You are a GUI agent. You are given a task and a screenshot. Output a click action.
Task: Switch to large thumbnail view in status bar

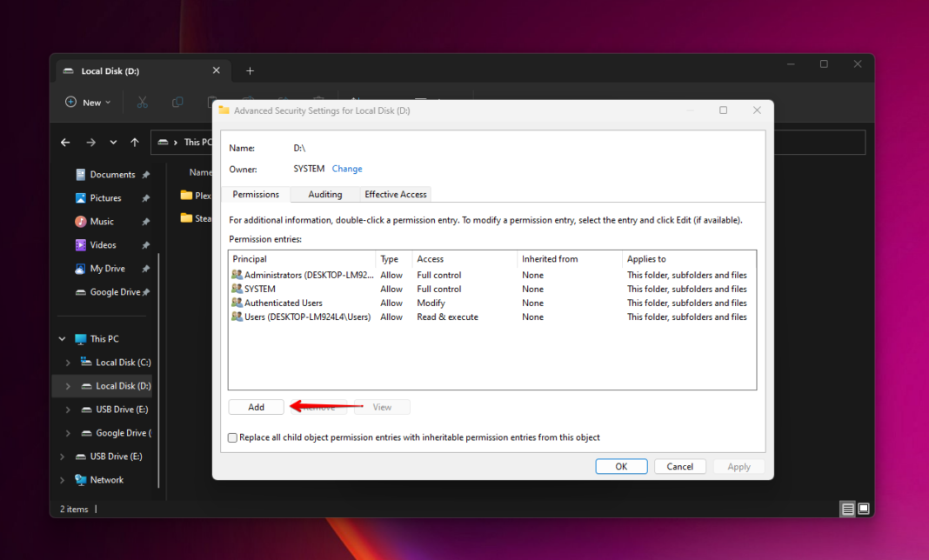[862, 508]
